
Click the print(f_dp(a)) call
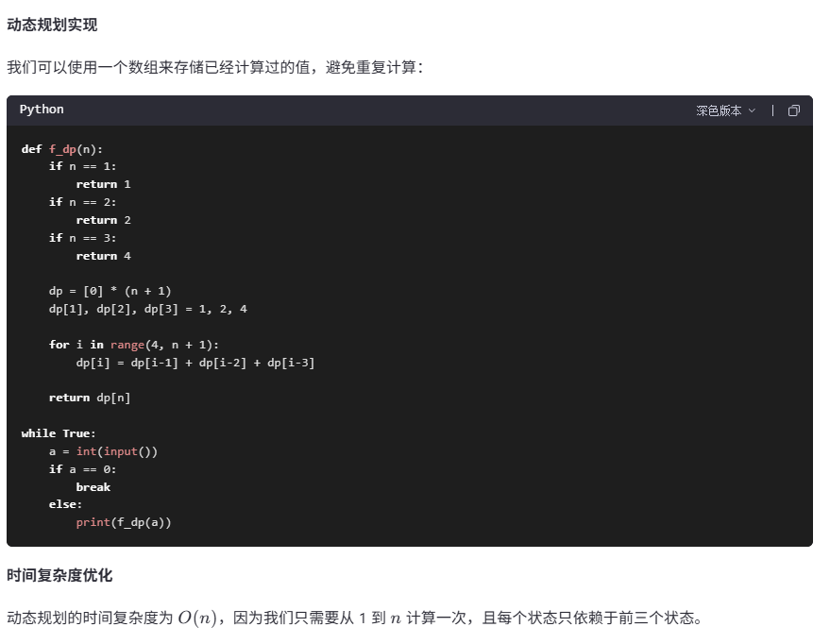[x=124, y=523]
